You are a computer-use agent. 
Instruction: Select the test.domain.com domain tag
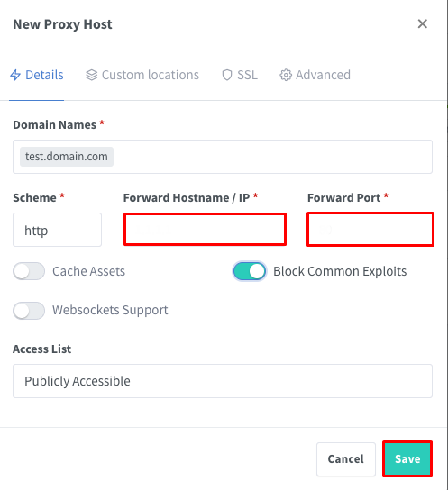coord(67,157)
